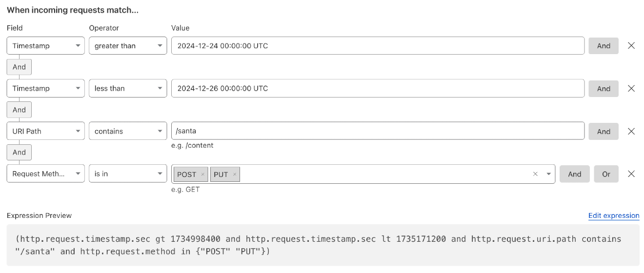Click the Or button on last row
644x273 pixels.
(x=606, y=174)
